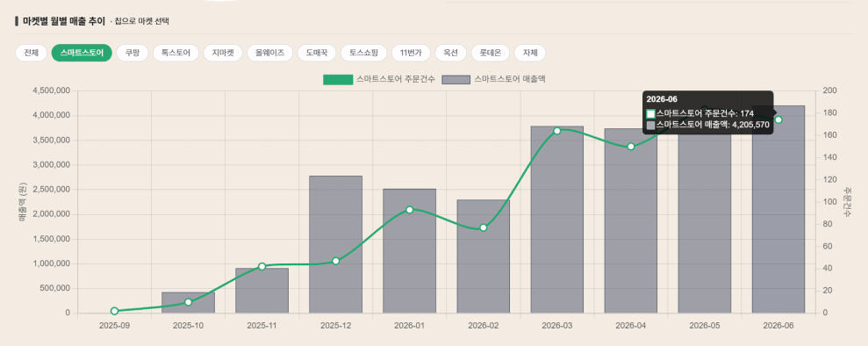This screenshot has height=346, width=868.
Task: Select the 옥션 market chip
Action: click(x=451, y=54)
